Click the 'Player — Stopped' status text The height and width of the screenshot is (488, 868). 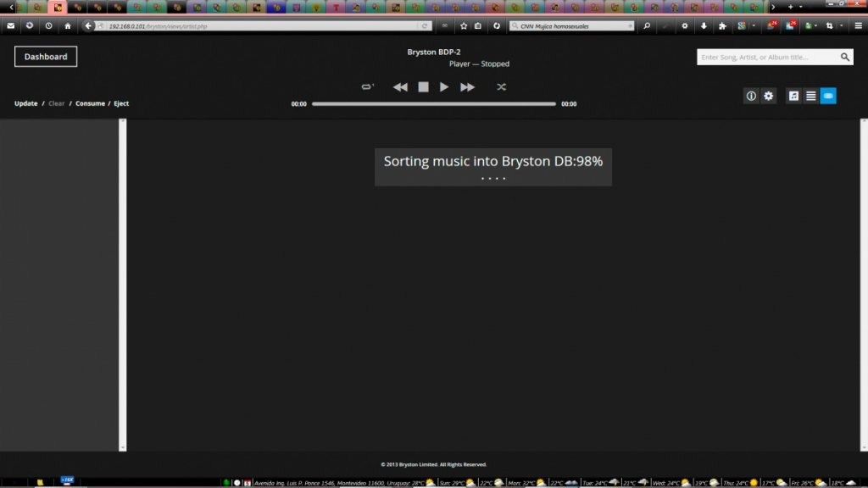point(479,64)
